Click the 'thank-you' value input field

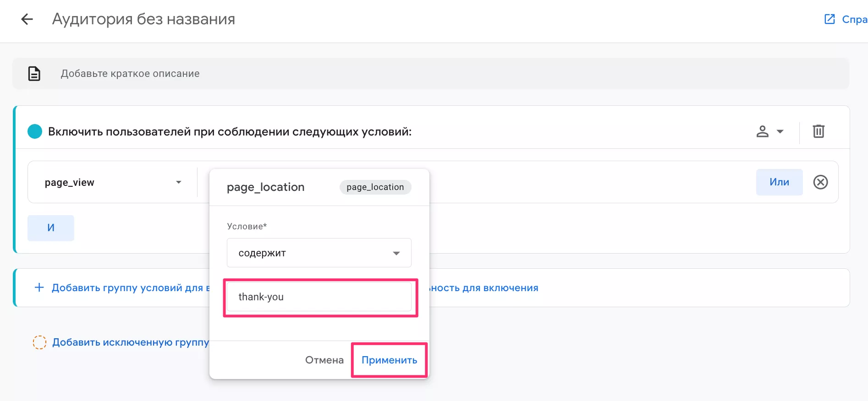point(319,297)
